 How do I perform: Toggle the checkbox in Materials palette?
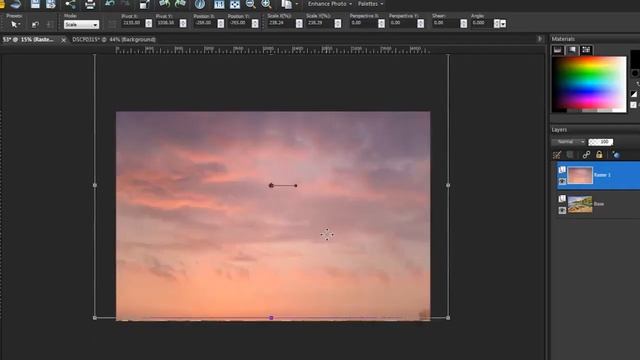(633, 104)
